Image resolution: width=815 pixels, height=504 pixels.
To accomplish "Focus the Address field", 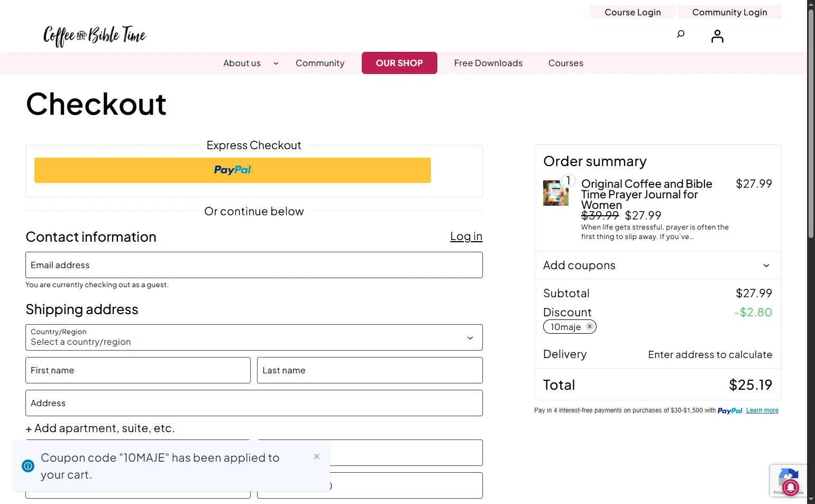I will 254,403.
